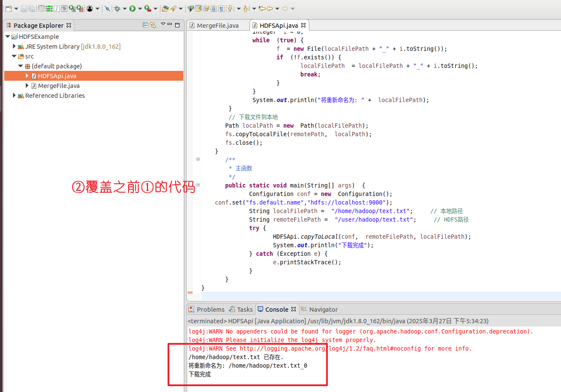The width and height of the screenshot is (561, 392).
Task: Click the Next Annotation arrow icon
Action: pyautogui.click(x=230, y=8)
